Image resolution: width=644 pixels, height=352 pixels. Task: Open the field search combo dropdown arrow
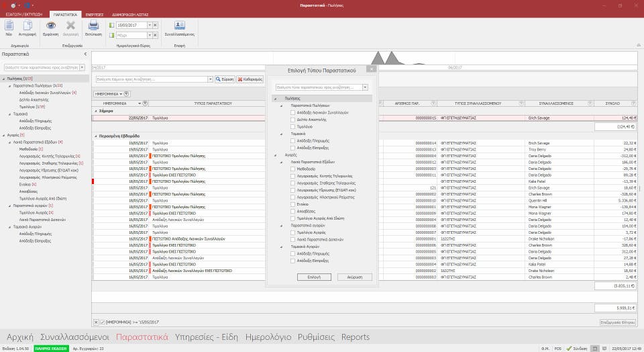click(210, 79)
